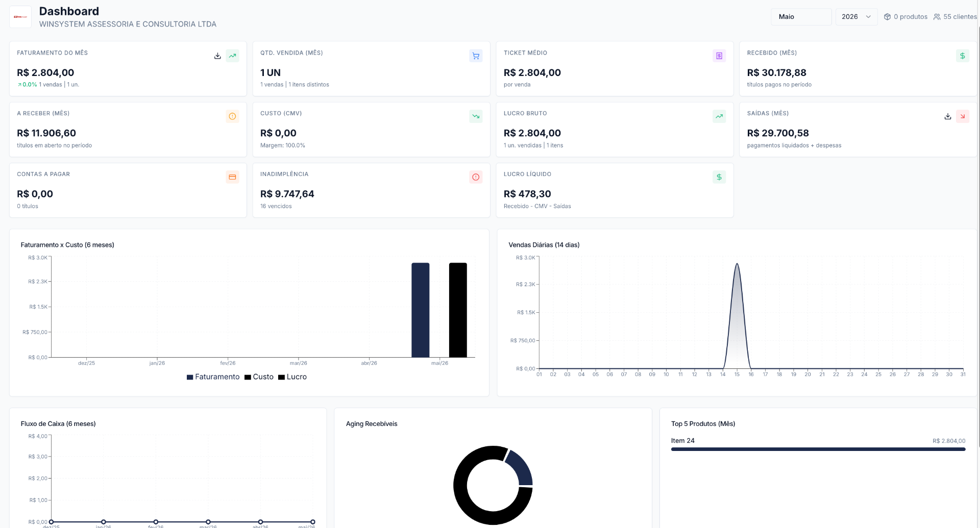Click the package icon beside 0 produtos

pyautogui.click(x=887, y=17)
